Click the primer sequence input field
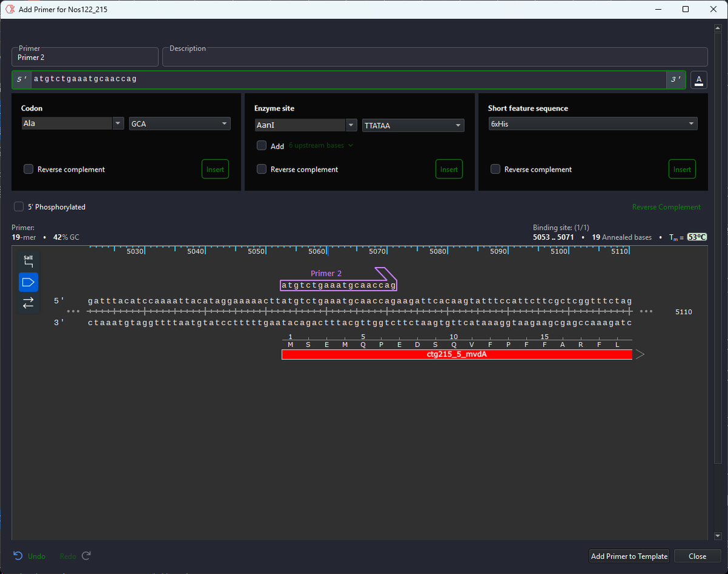The width and height of the screenshot is (728, 574). click(x=349, y=79)
